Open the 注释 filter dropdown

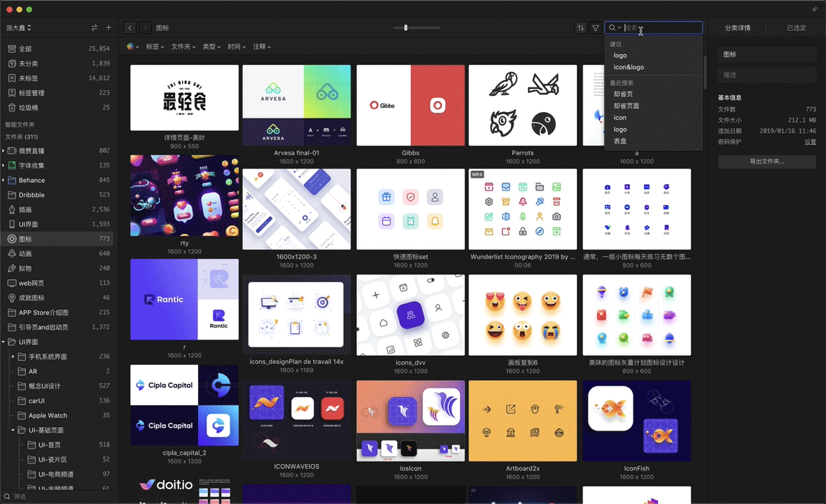click(x=262, y=46)
